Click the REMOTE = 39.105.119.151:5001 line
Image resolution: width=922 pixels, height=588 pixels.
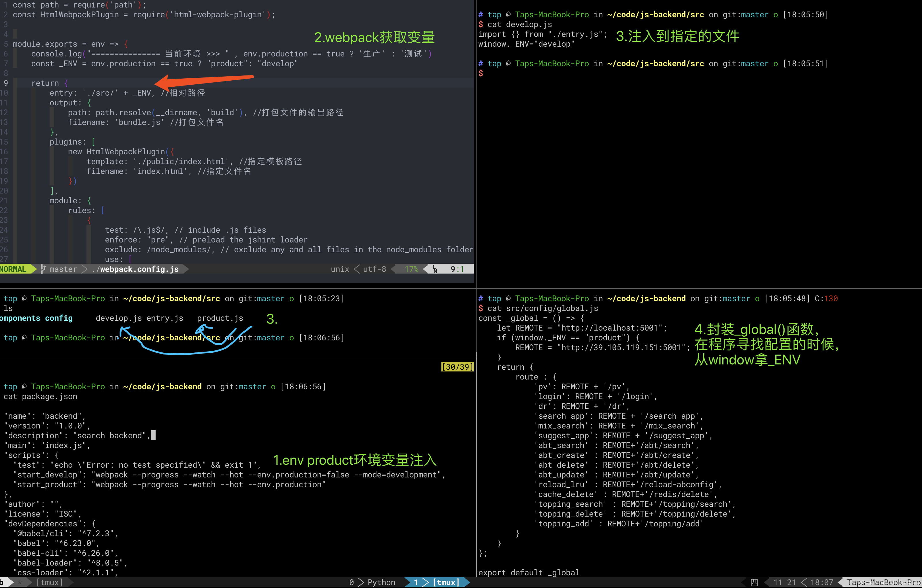[603, 347]
